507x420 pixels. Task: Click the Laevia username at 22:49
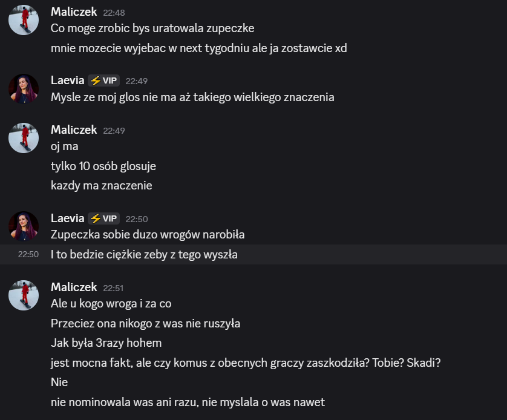pyautogui.click(x=68, y=80)
